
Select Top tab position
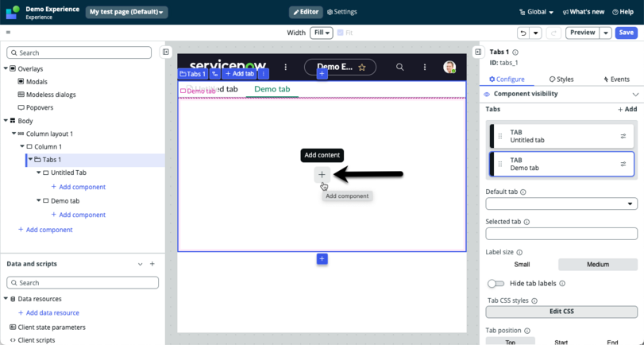coord(511,341)
